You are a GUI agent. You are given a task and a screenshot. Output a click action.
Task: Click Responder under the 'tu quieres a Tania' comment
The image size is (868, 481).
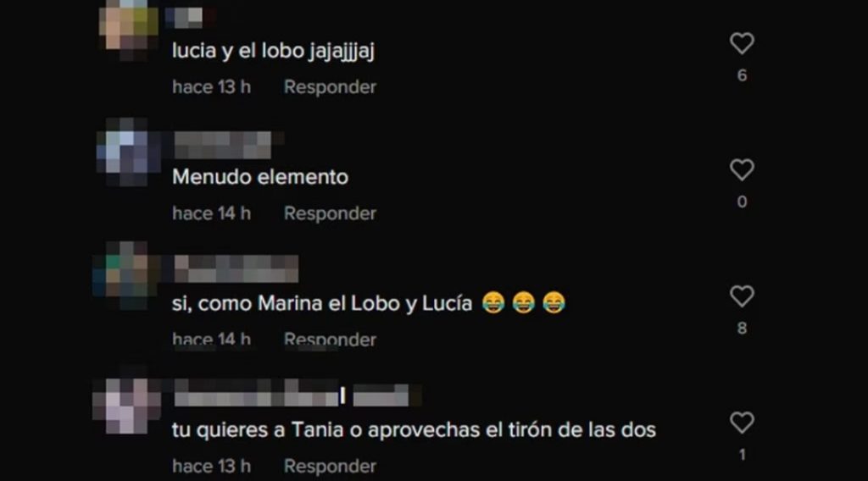click(330, 466)
